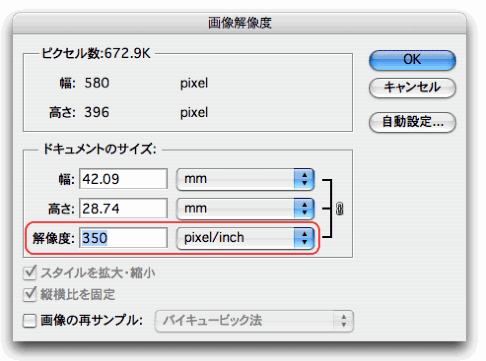The height and width of the screenshot is (361, 486).
Task: Click the pixel unit beside 580
Action: pos(194,83)
